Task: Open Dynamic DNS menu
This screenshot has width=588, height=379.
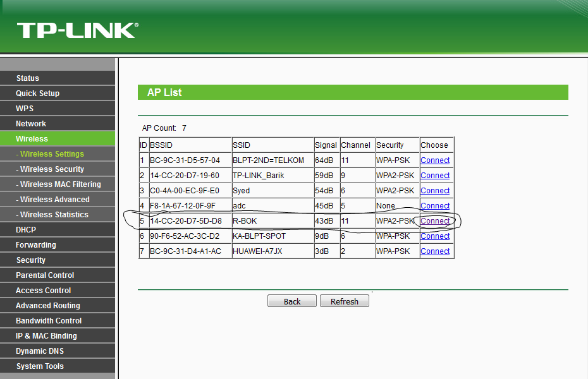Action: pos(58,351)
